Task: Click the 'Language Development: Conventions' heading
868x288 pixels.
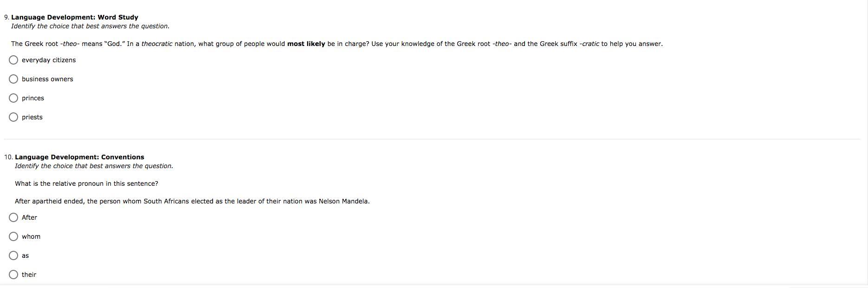Action: pos(79,157)
